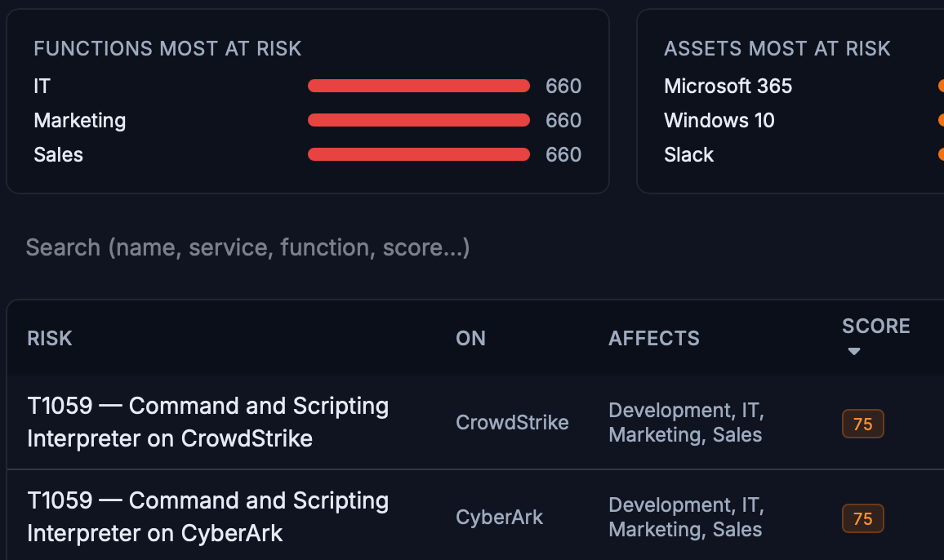Click the IT function label
The image size is (944, 560).
click(42, 86)
